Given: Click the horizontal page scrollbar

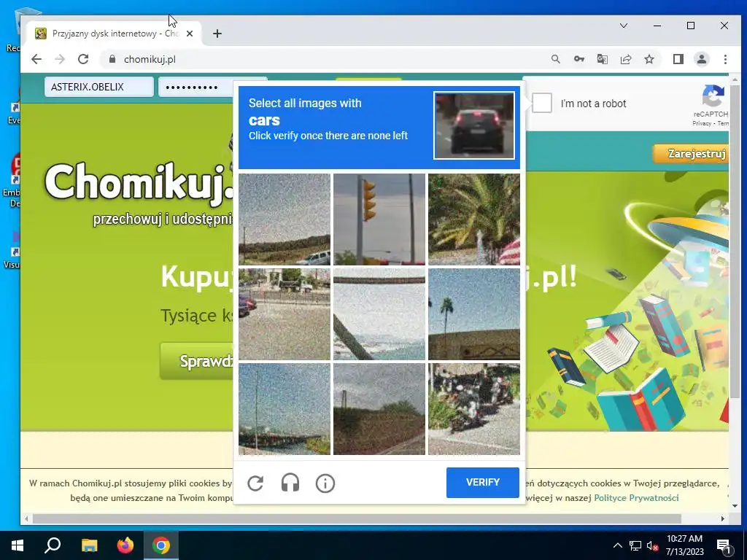Looking at the screenshot, I should [356, 518].
